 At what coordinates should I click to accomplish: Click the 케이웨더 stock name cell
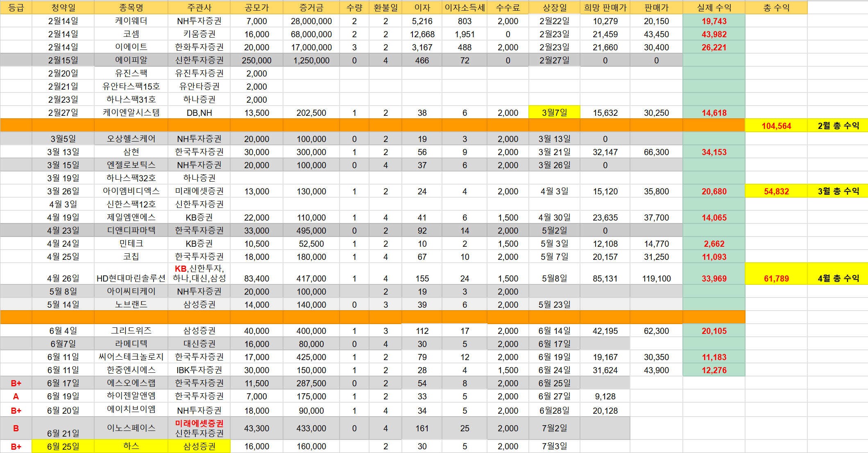(131, 21)
